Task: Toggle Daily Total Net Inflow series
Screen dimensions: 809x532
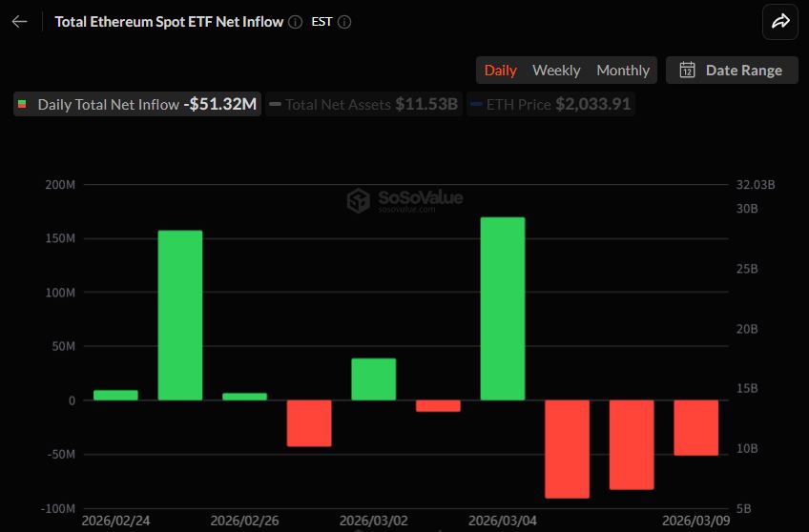Action: point(136,105)
